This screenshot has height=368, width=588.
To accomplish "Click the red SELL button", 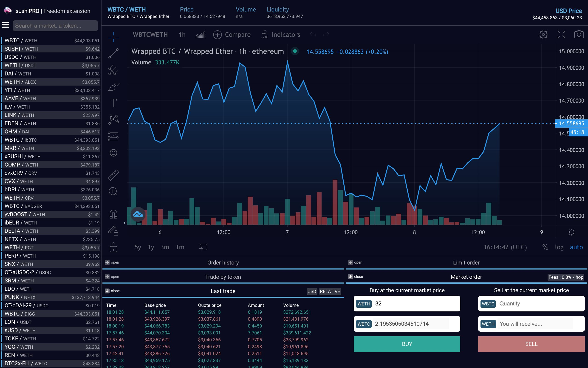I will coord(531,344).
